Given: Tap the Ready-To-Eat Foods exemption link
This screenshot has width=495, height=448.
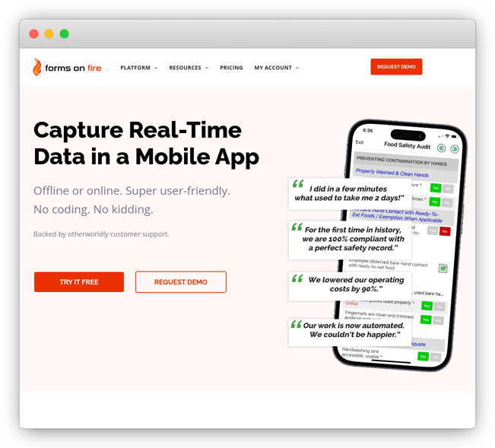Looking at the screenshot, I should (x=398, y=216).
